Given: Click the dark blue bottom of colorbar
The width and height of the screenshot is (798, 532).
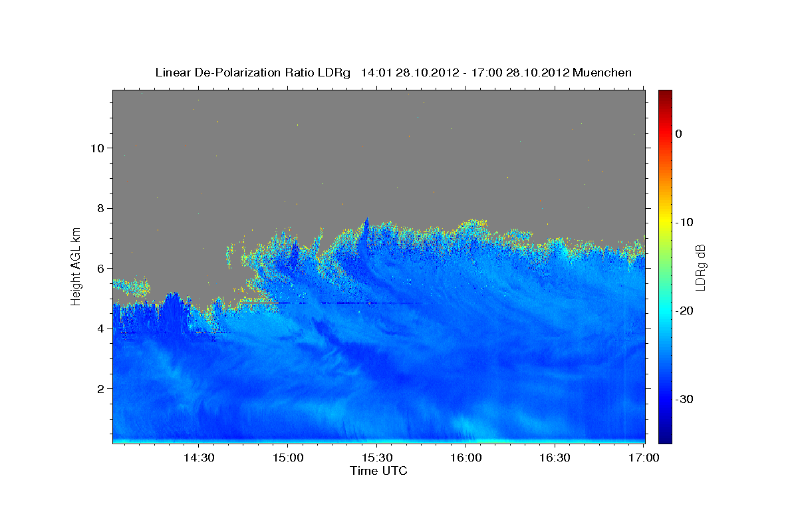Looking at the screenshot, I should click(x=665, y=439).
